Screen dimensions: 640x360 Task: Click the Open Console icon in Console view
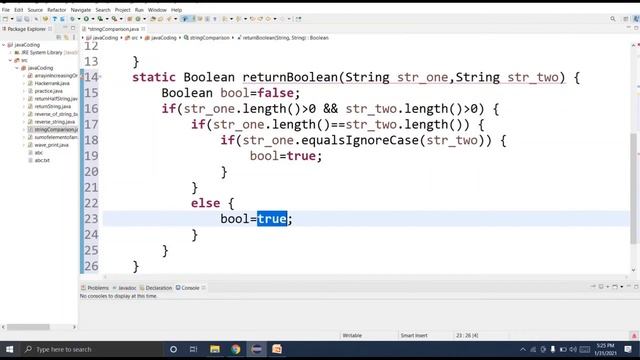pos(615,287)
